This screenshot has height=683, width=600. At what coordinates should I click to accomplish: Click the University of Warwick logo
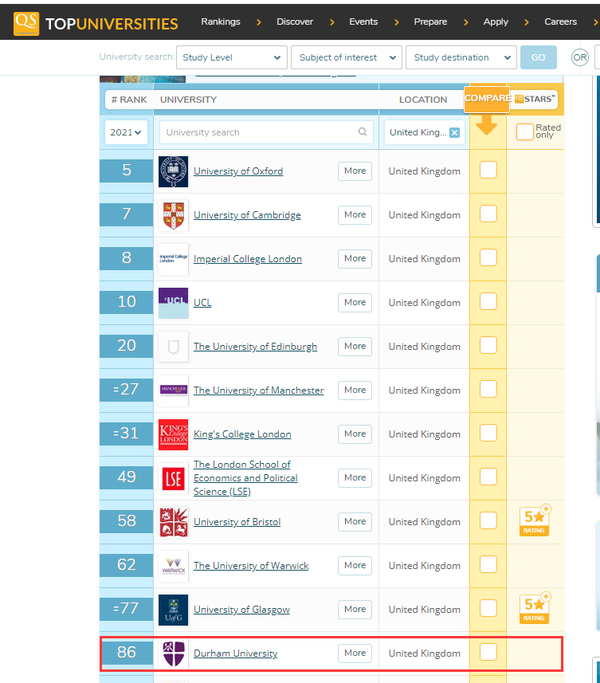coord(173,566)
